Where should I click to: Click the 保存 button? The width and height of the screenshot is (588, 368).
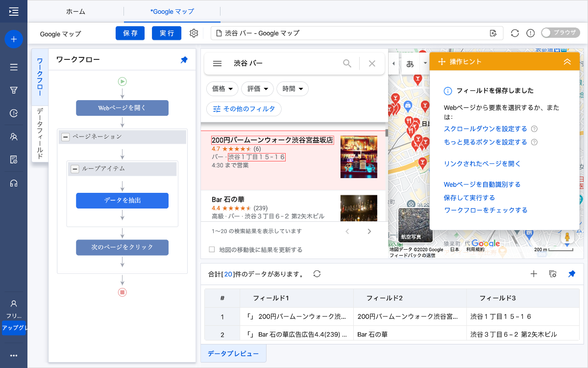[130, 33]
